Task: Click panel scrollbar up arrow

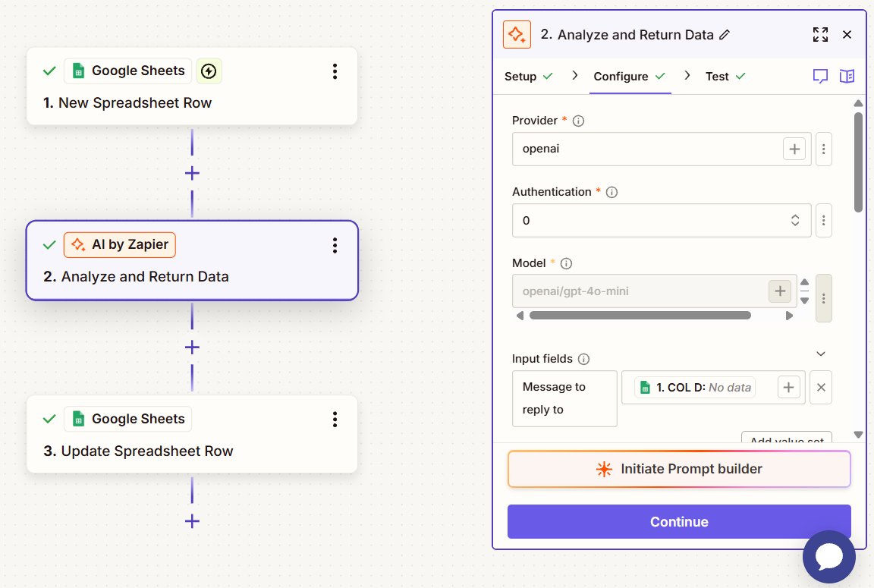Action: coord(858,103)
